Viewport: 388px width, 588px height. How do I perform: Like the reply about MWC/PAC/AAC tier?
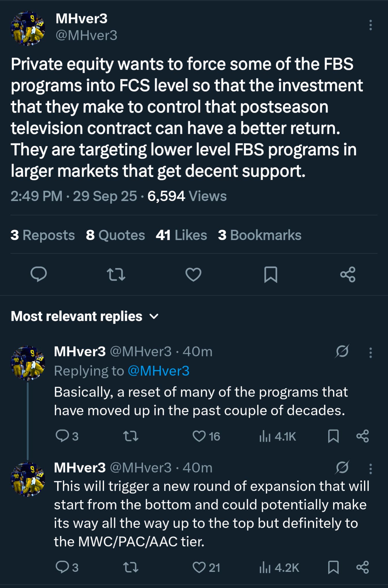[x=199, y=567]
